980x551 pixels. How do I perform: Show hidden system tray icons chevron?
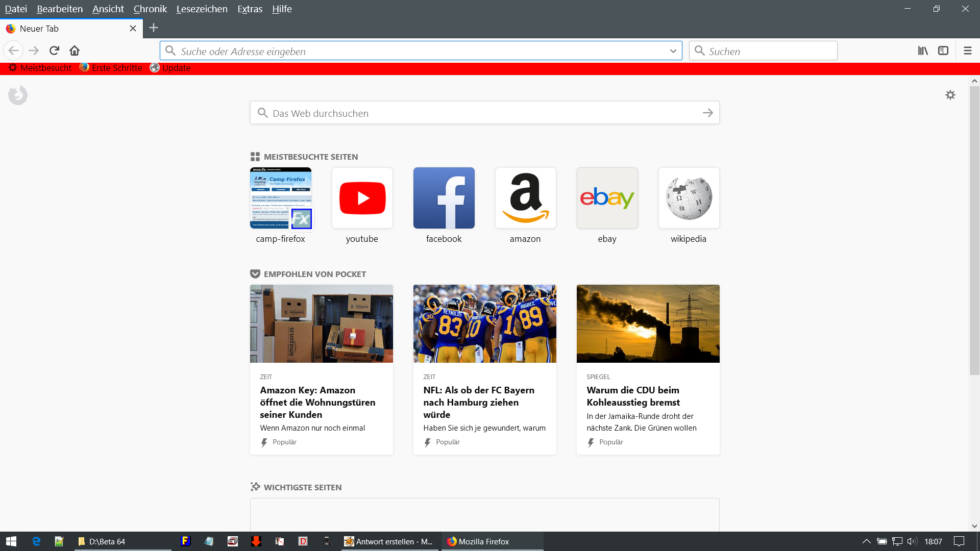click(866, 541)
